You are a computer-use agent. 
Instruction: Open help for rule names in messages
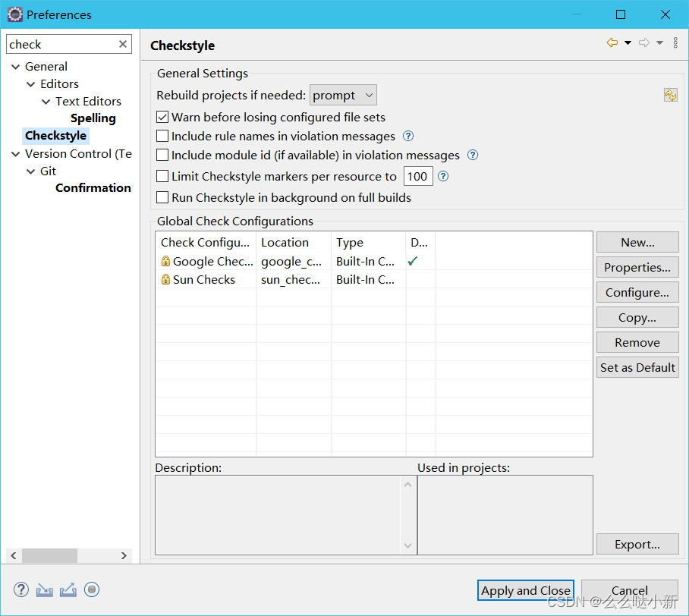(408, 137)
